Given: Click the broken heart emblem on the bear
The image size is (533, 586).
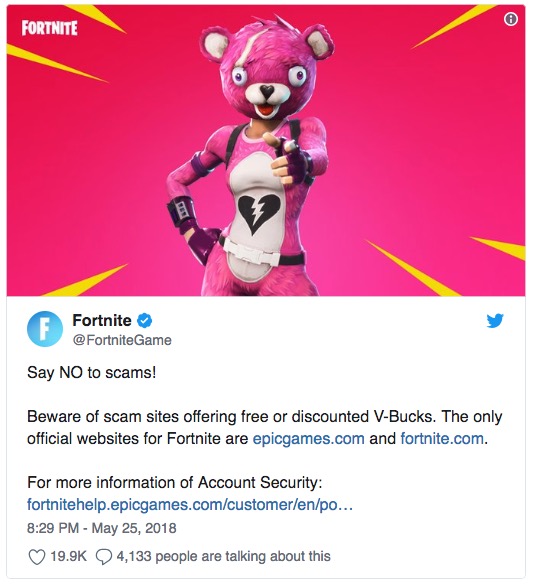Looking at the screenshot, I should click(259, 214).
